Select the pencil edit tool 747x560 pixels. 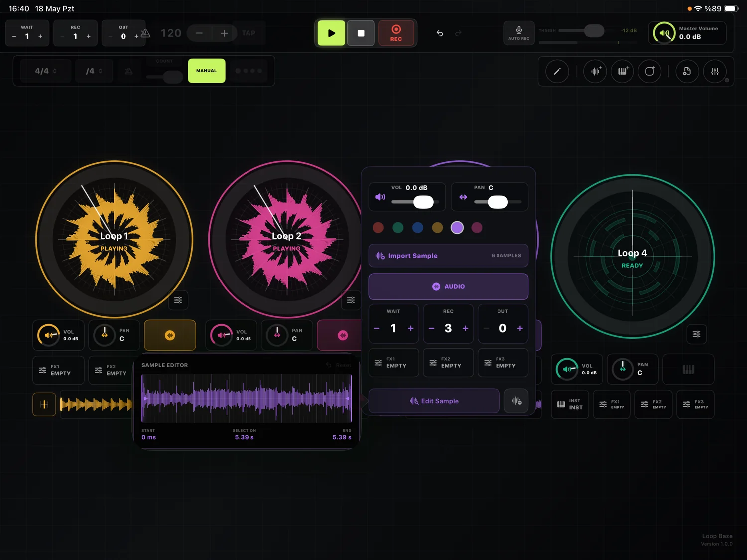[557, 71]
